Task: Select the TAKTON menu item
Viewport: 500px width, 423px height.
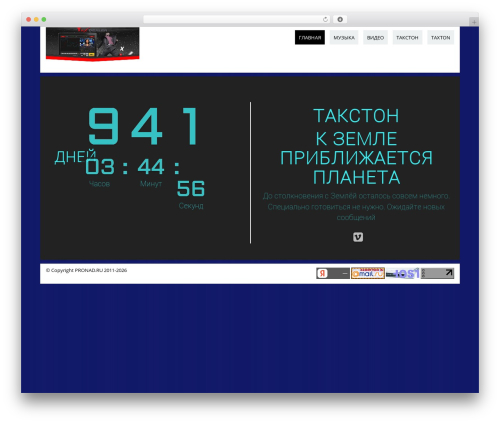Action: (440, 37)
